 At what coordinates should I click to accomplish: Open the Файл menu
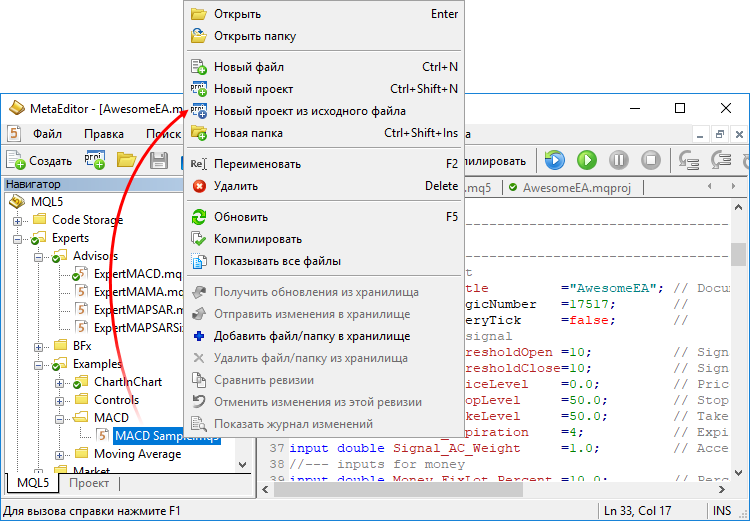47,134
